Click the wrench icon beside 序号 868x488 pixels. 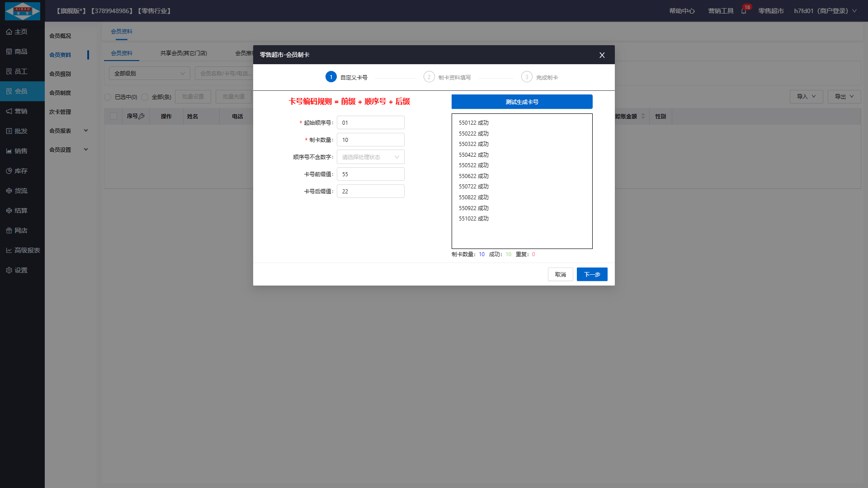point(142,116)
